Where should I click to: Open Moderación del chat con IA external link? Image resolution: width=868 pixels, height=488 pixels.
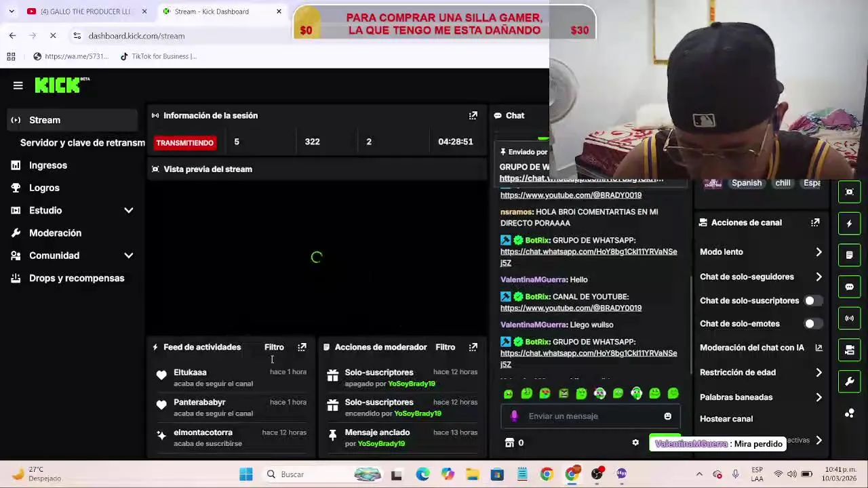pyautogui.click(x=818, y=348)
